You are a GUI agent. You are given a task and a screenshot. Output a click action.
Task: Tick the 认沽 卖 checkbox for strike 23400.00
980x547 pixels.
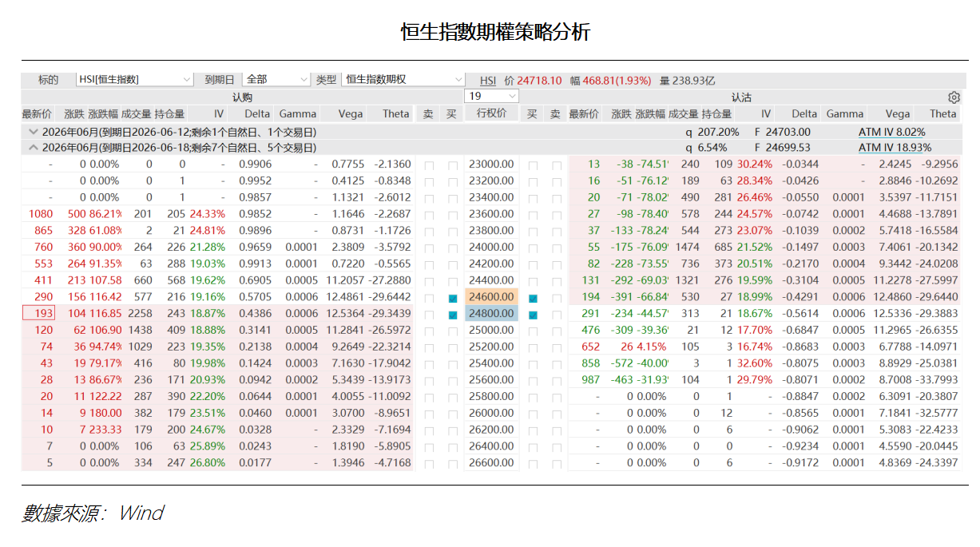[x=556, y=199]
